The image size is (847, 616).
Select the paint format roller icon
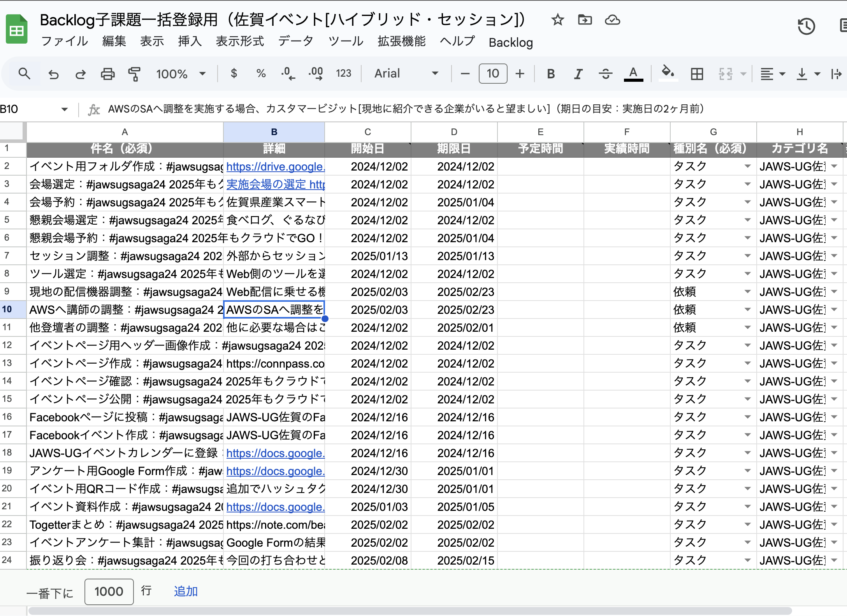(134, 74)
